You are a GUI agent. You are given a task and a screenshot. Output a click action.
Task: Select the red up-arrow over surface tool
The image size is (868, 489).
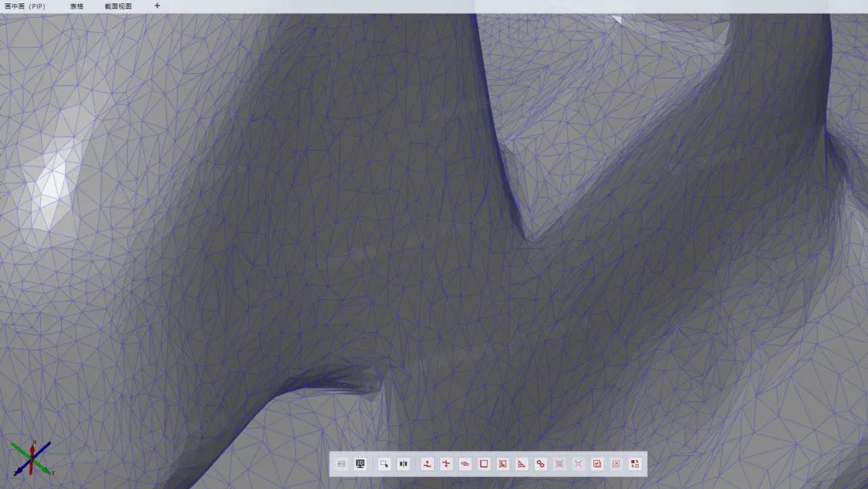point(428,464)
